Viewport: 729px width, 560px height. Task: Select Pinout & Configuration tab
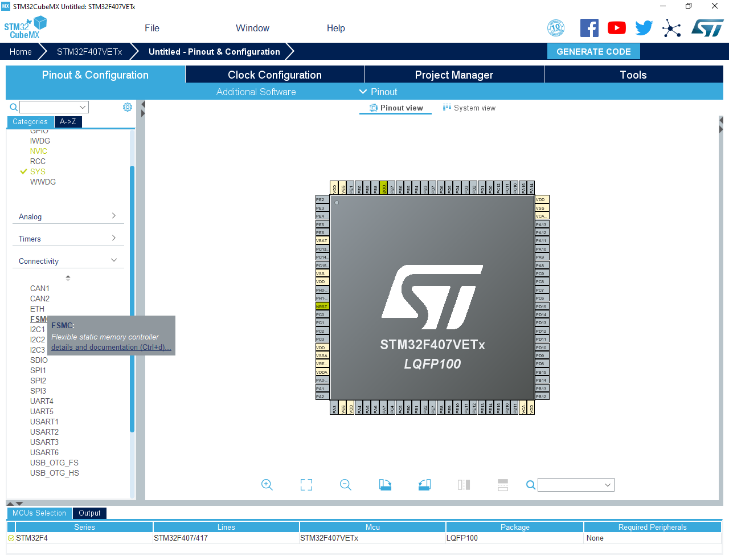pyautogui.click(x=96, y=75)
